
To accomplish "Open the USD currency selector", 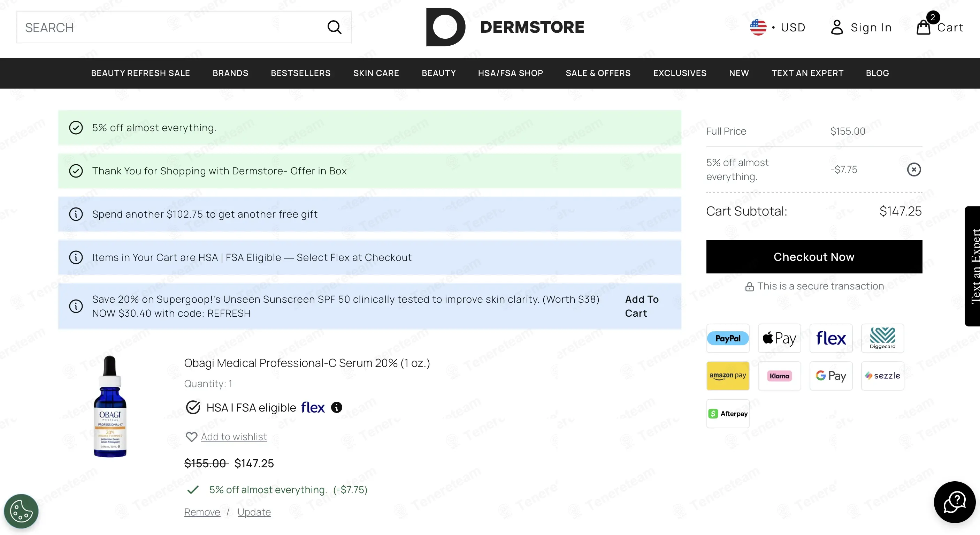I will pyautogui.click(x=778, y=28).
